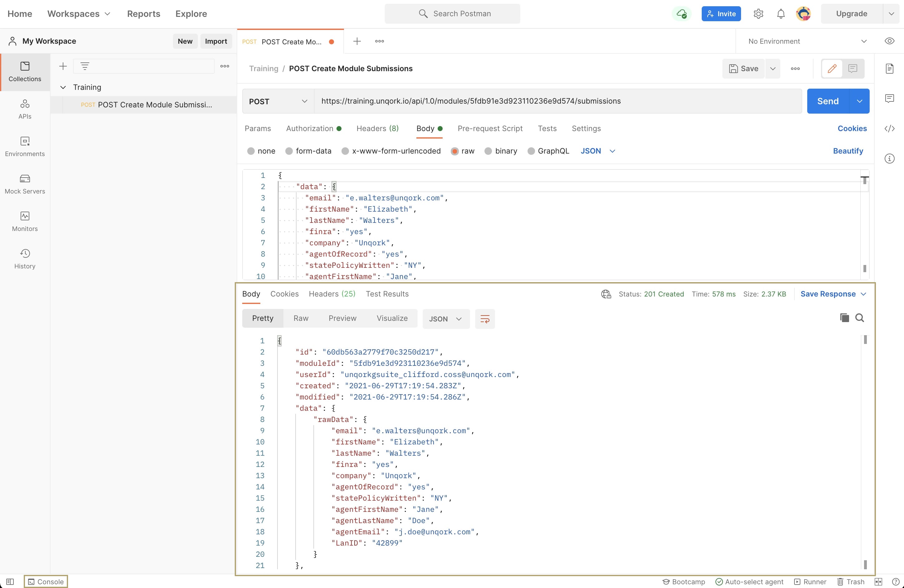Image resolution: width=904 pixels, height=588 pixels.
Task: Click the Invite button
Action: point(721,14)
